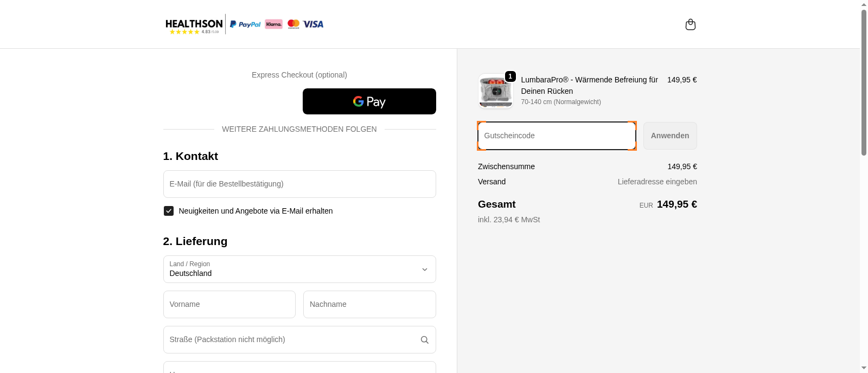868x373 pixels.
Task: Click the PayPal payment icon
Action: click(x=244, y=24)
